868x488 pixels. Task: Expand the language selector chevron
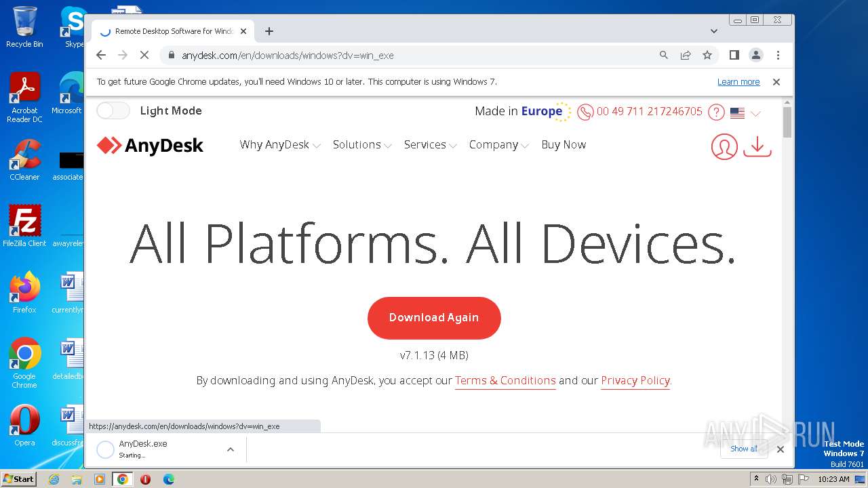click(x=755, y=113)
